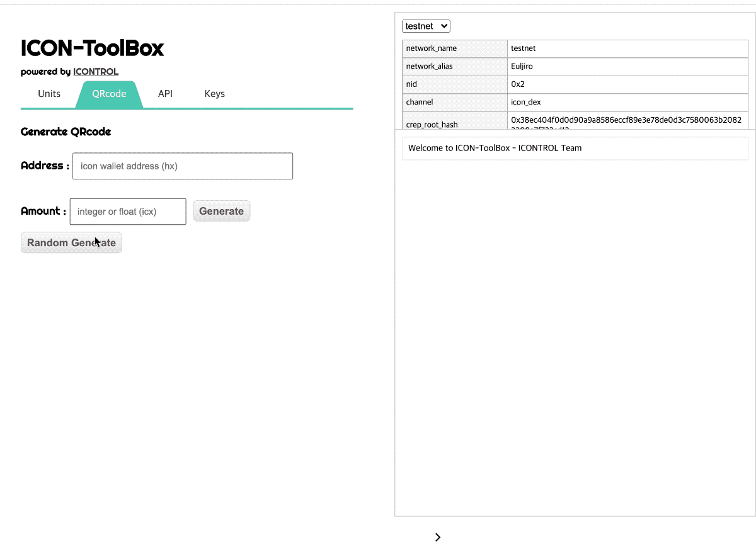The height and width of the screenshot is (549, 756).
Task: Focus the Amount icx input field
Action: click(128, 212)
